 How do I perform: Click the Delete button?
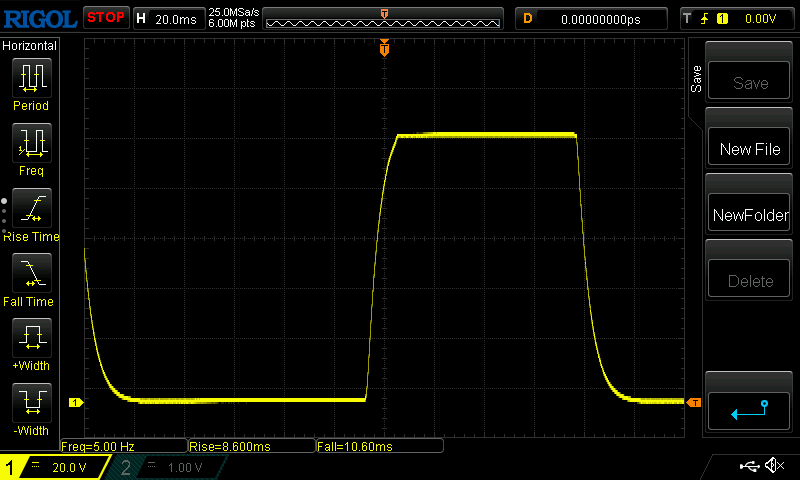tap(748, 278)
